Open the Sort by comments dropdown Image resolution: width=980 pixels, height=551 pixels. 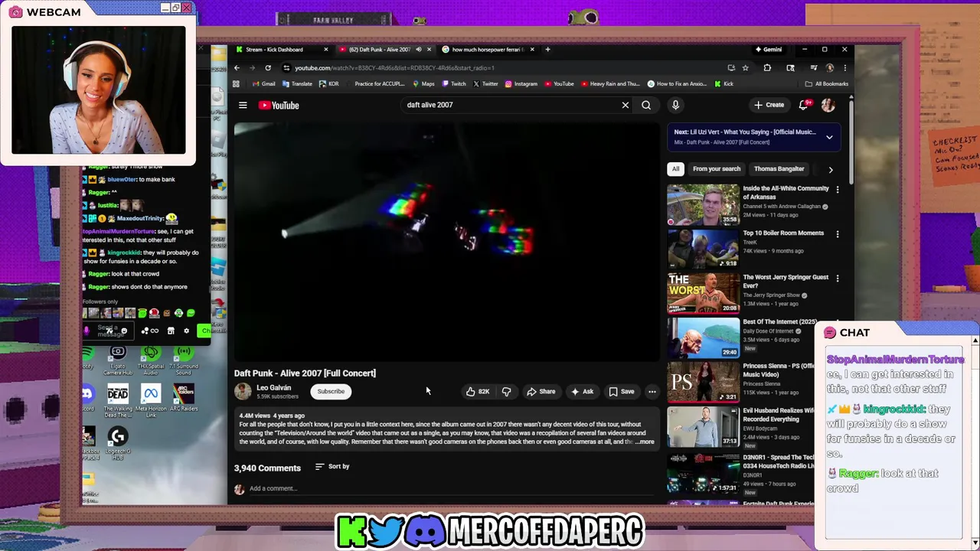click(332, 467)
